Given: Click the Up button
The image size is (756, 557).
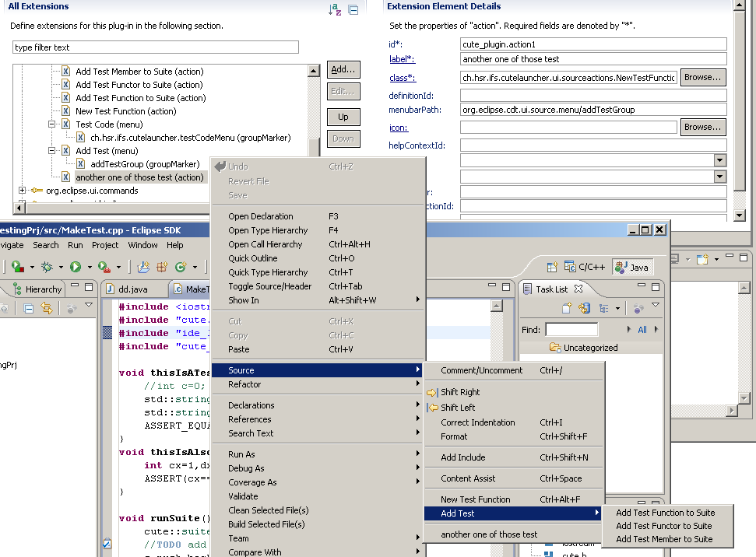Looking at the screenshot, I should point(343,117).
